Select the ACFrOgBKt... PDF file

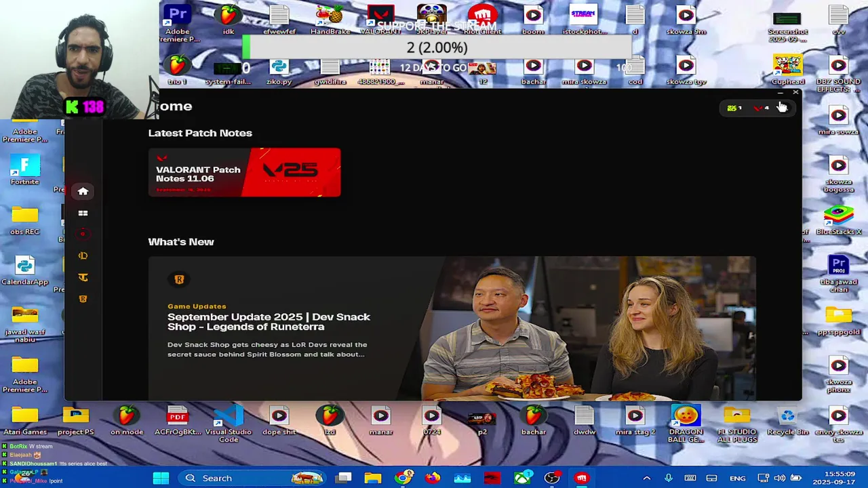coord(178,420)
